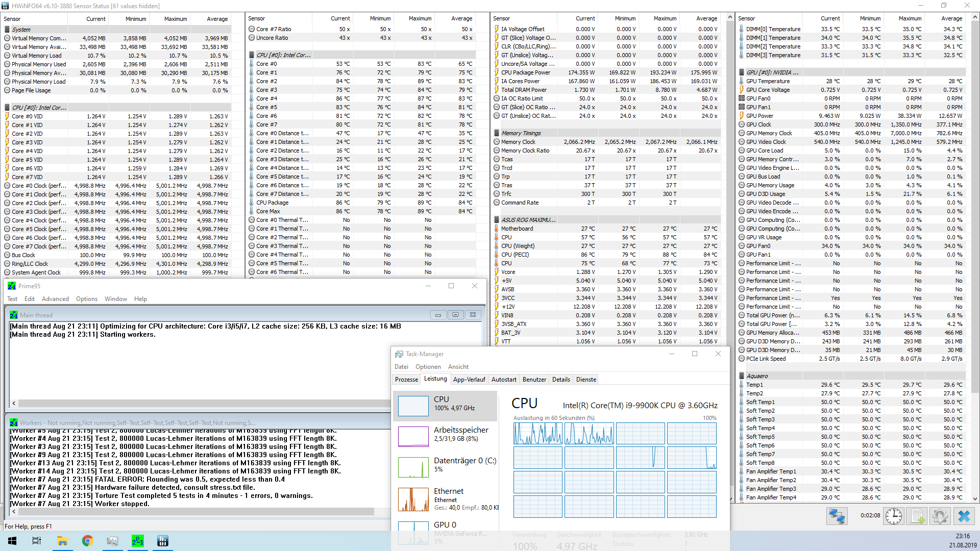Image resolution: width=980 pixels, height=551 pixels.
Task: Click the Task Manager taskbar icon
Action: pyautogui.click(x=112, y=541)
